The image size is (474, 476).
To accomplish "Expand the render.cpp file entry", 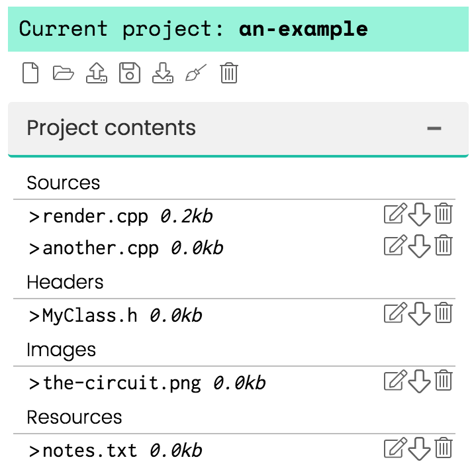I will (34, 216).
